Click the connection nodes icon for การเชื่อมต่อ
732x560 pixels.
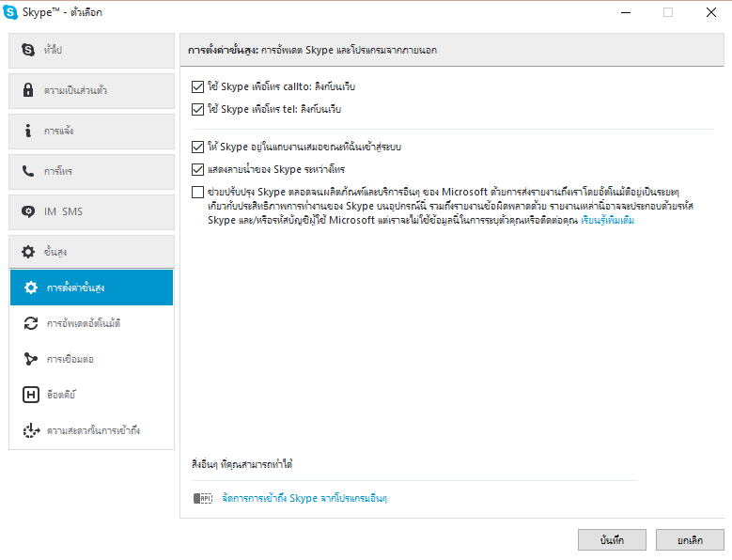[31, 359]
